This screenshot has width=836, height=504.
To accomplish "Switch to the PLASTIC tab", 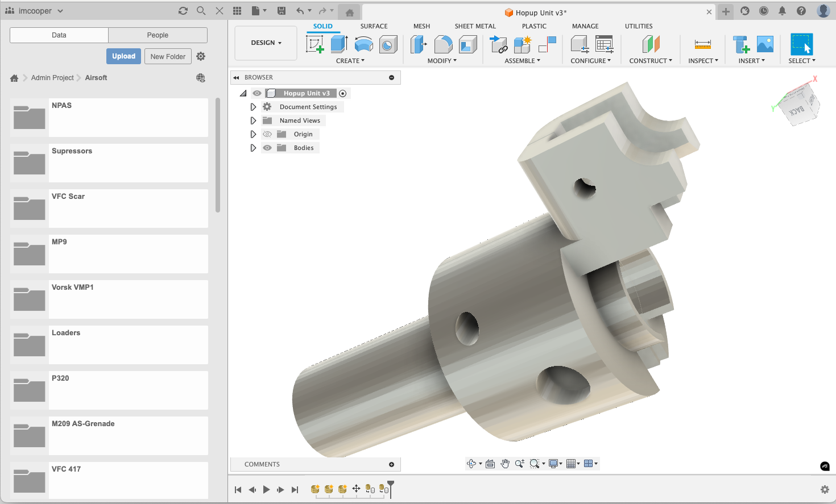I will pyautogui.click(x=534, y=26).
